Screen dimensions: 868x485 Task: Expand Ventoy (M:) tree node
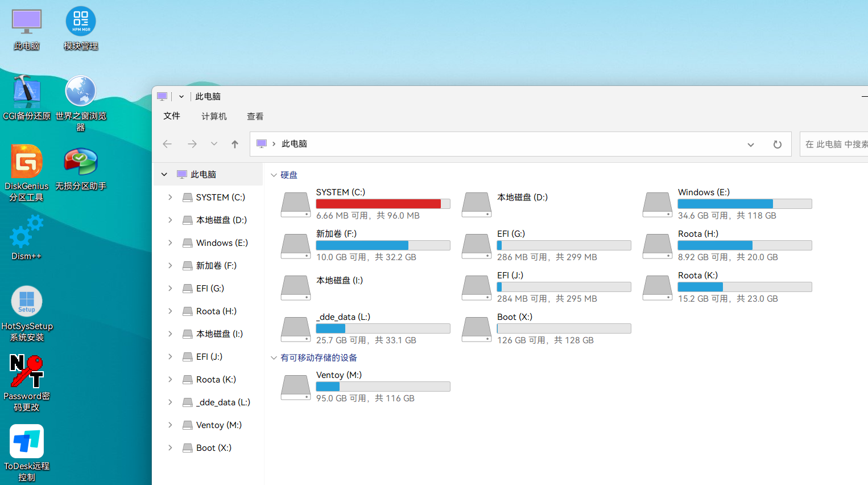tap(170, 425)
